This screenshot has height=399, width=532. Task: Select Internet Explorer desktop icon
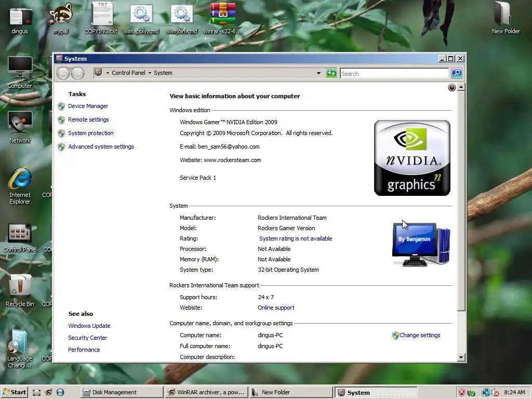pos(20,185)
